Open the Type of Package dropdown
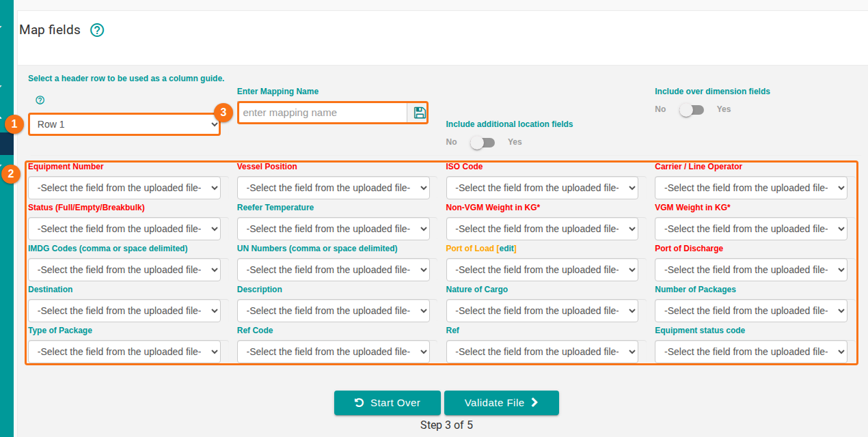868x437 pixels. pyautogui.click(x=124, y=352)
